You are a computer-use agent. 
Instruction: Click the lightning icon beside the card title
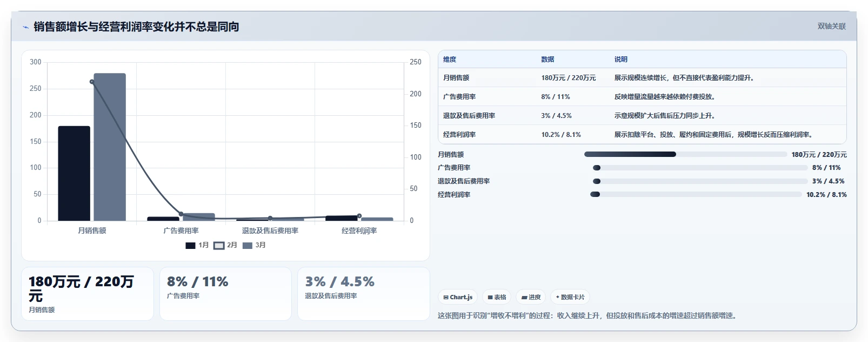click(x=25, y=27)
